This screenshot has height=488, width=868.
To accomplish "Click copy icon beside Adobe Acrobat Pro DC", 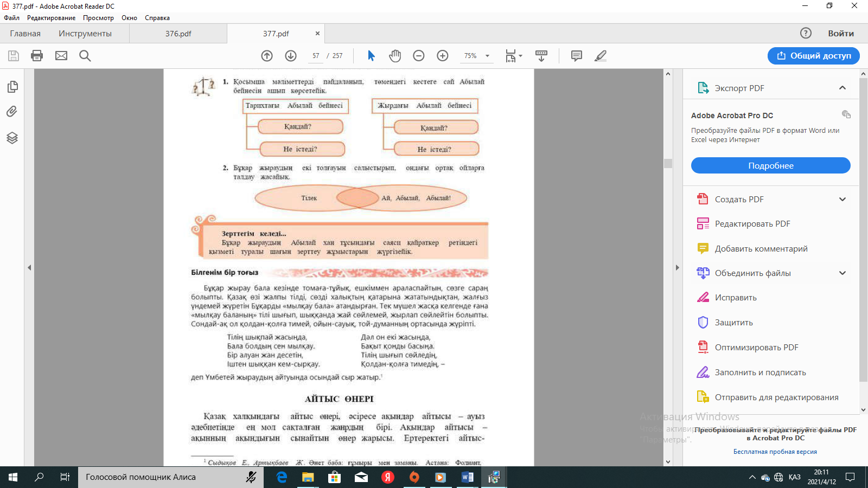I will click(x=846, y=114).
